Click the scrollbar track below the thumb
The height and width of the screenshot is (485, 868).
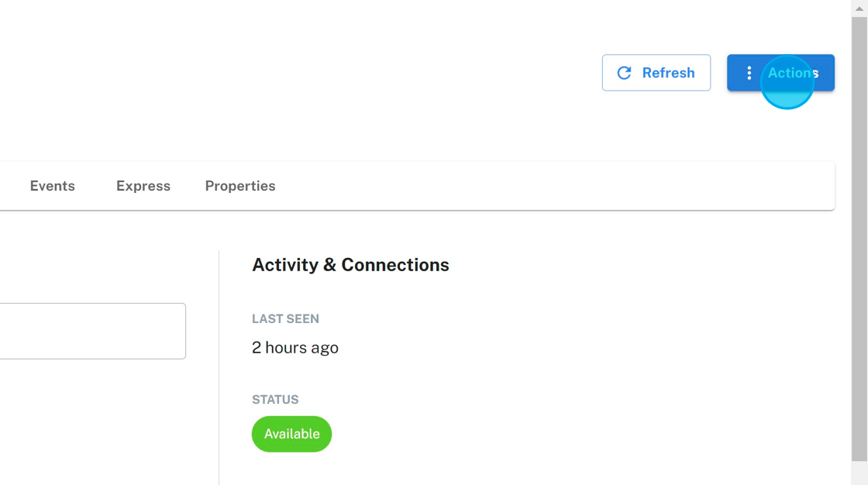click(859, 473)
